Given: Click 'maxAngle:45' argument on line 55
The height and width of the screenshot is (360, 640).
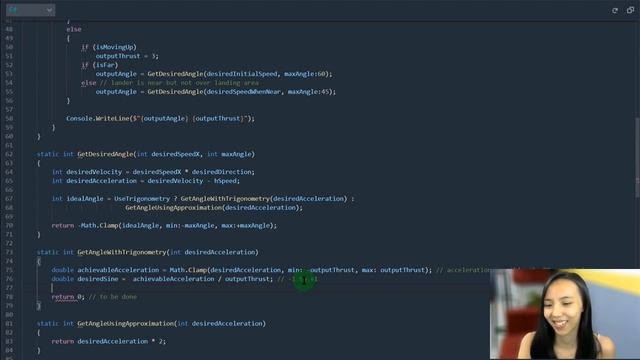Looking at the screenshot, I should [309, 92].
